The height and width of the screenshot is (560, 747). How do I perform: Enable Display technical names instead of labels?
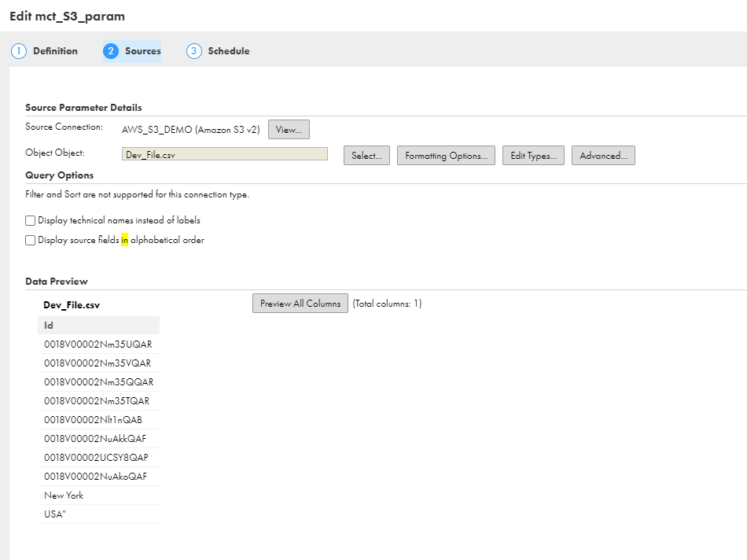click(x=30, y=221)
